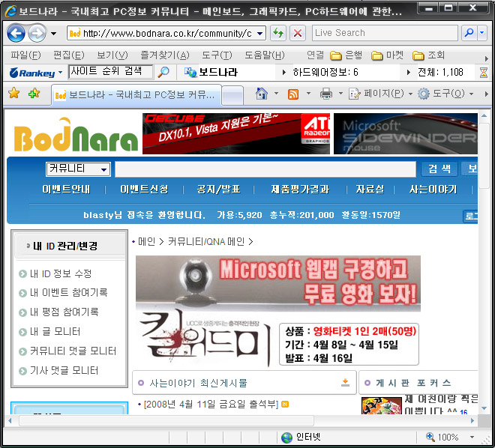Expand the 전체: 1,108 rank arrow
This screenshot has height=448, width=495.
point(409,73)
